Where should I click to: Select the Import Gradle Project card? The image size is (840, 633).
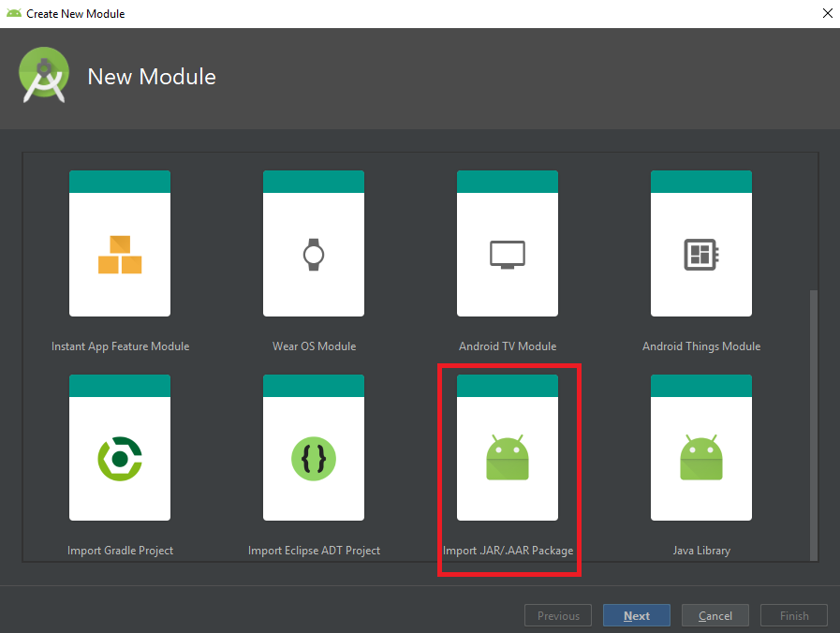click(120, 448)
